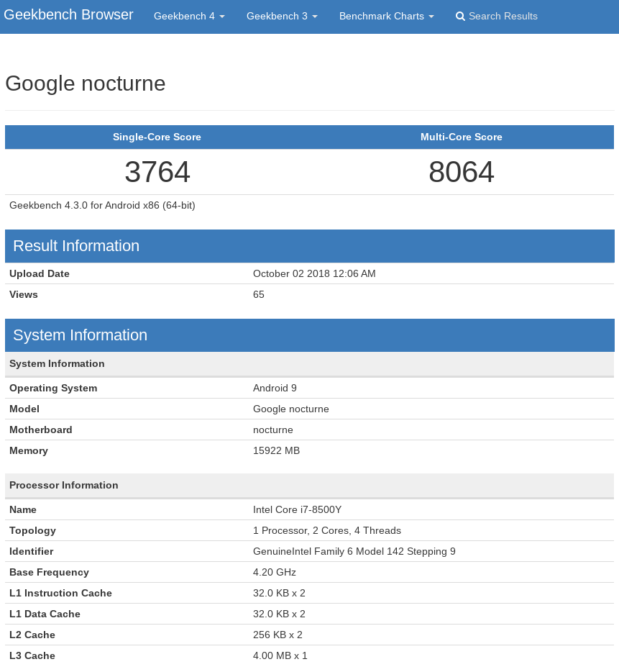The height and width of the screenshot is (672, 619).
Task: Select the GenuineIntel Family 6 Model 142 value
Action: (354, 552)
